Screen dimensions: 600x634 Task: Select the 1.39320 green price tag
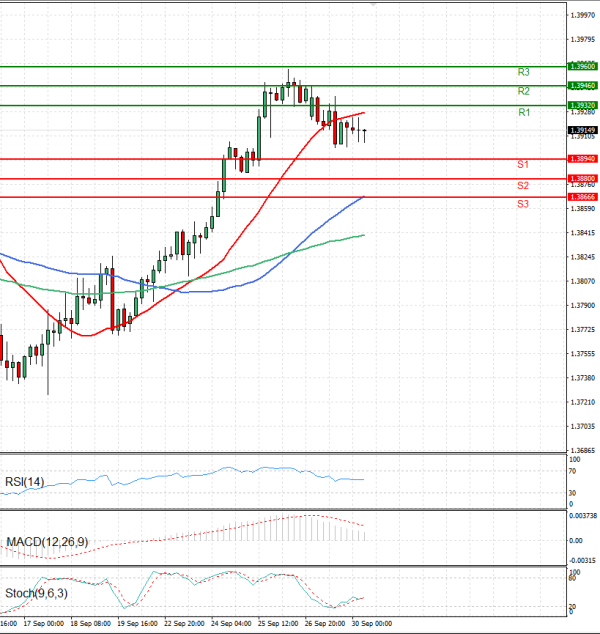click(582, 105)
